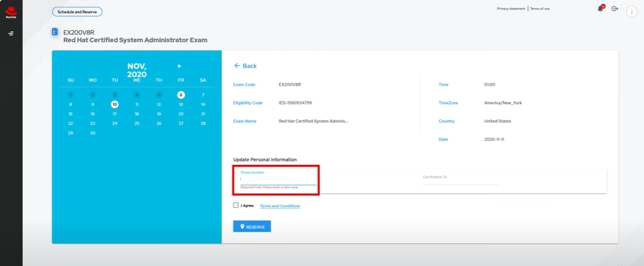Click the Exam Code value EX200V8R

pos(290,84)
